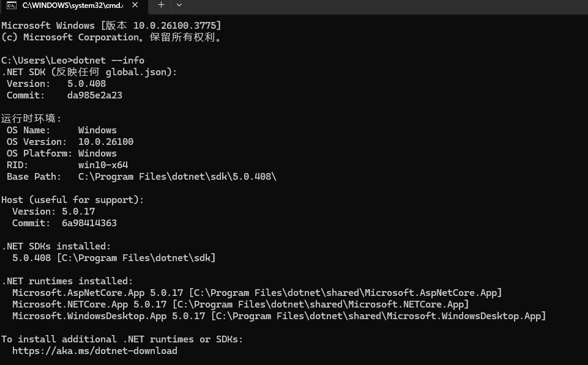This screenshot has width=588, height=365.
Task: Click the OS Version 10.0.26100 value
Action: point(105,142)
